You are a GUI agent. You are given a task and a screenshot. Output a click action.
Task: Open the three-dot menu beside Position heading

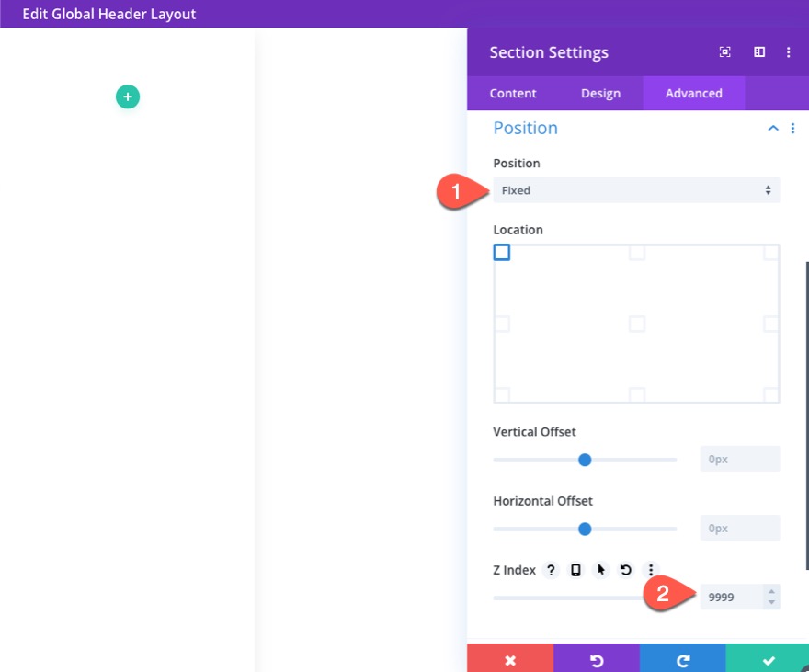pyautogui.click(x=793, y=128)
